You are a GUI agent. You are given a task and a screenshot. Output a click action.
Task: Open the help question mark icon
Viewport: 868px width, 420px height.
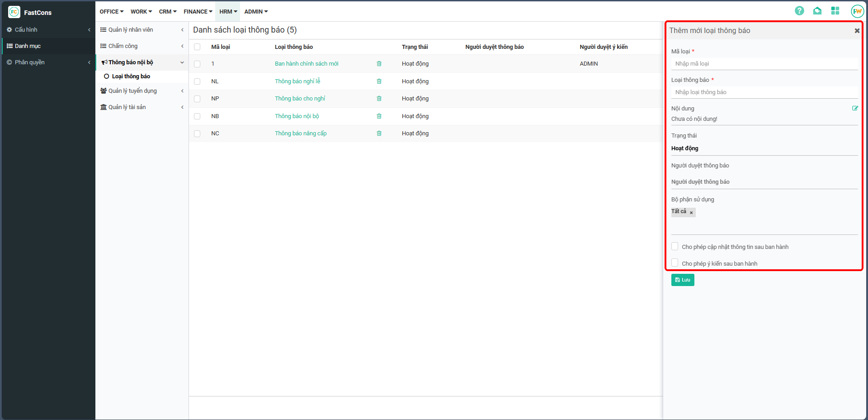coord(799,11)
